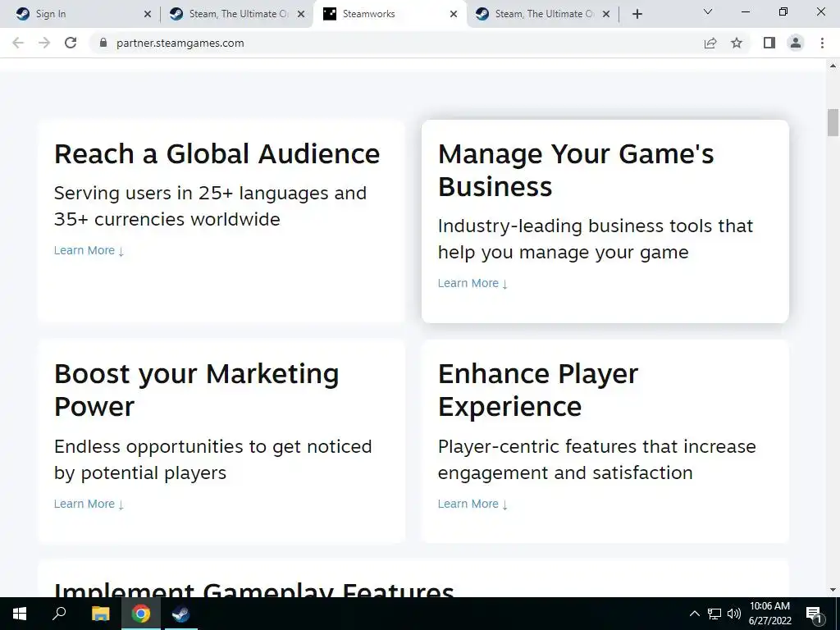Click the Manage Your Game's Business heading

[x=576, y=171]
